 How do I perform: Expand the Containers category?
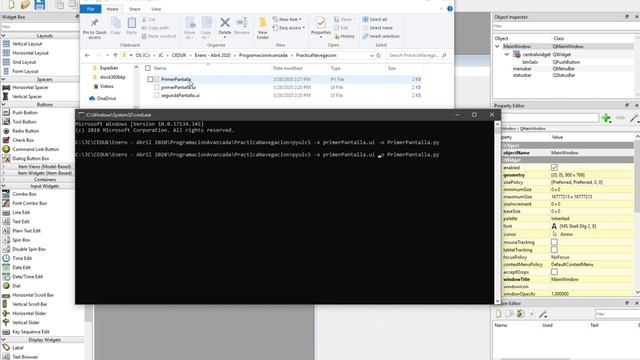pyautogui.click(x=3, y=180)
